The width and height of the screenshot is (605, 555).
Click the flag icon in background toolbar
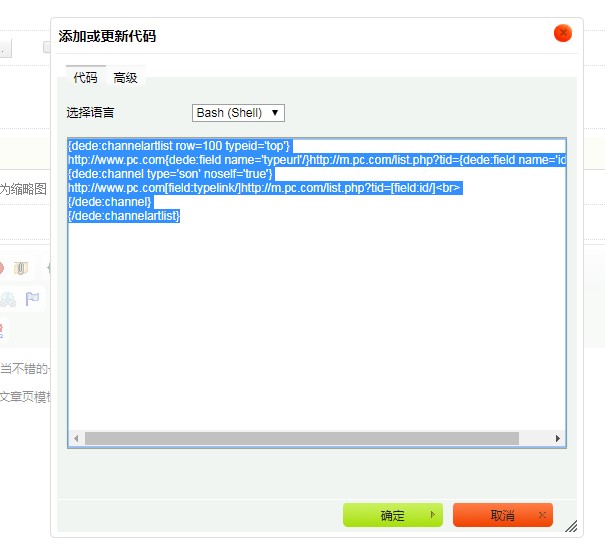(x=32, y=298)
